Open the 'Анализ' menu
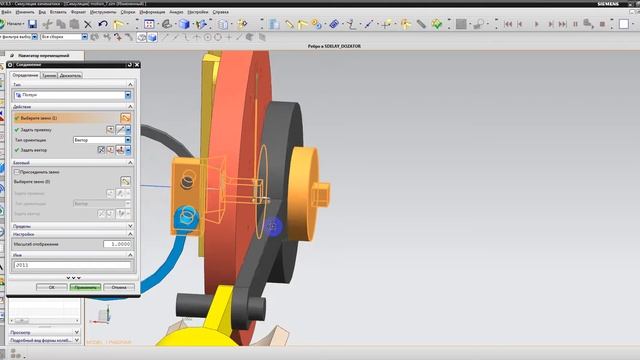 (x=176, y=12)
